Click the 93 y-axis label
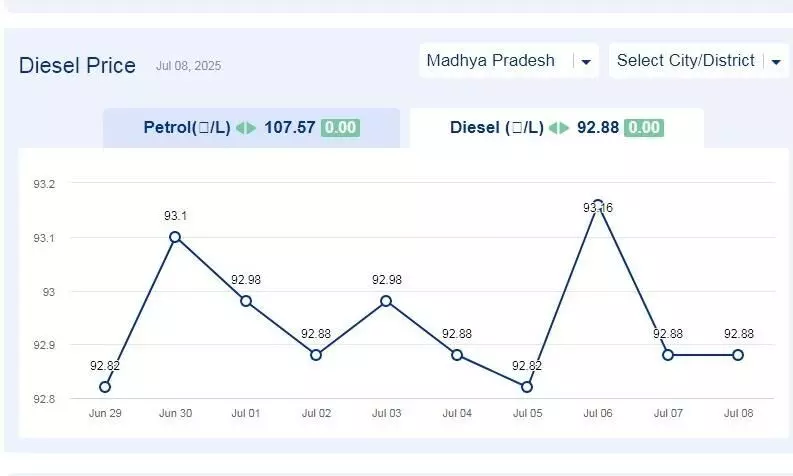This screenshot has width=793, height=476. (x=49, y=292)
